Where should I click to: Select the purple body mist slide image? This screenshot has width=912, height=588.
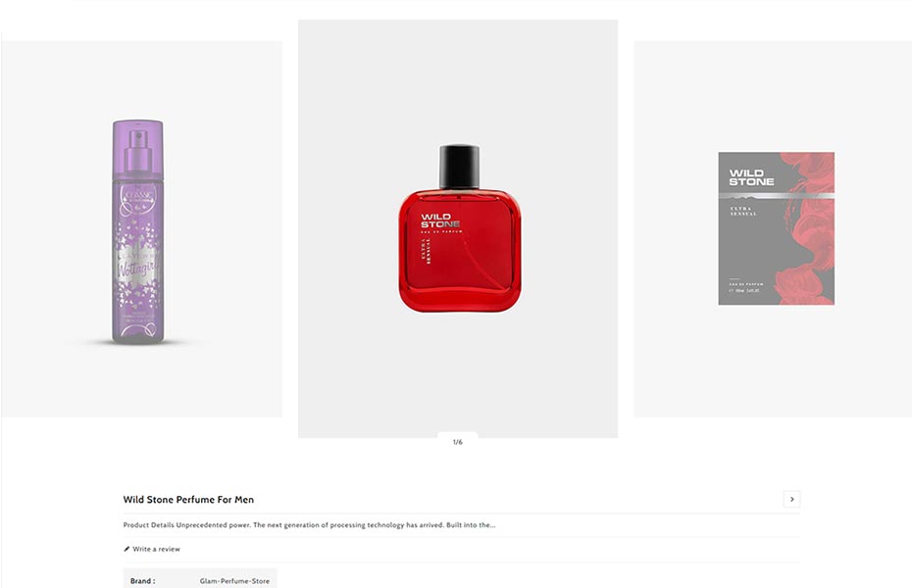coord(141,229)
